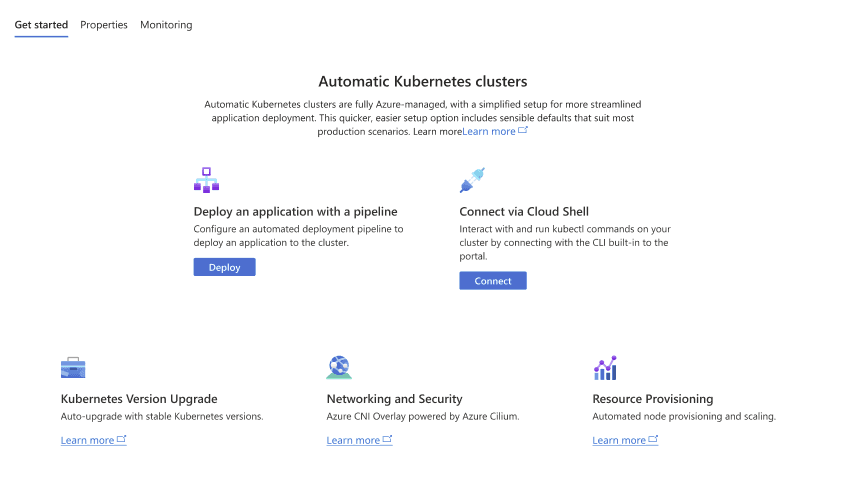
Task: Click the Connect via Cloud Shell heading
Action: coord(524,212)
